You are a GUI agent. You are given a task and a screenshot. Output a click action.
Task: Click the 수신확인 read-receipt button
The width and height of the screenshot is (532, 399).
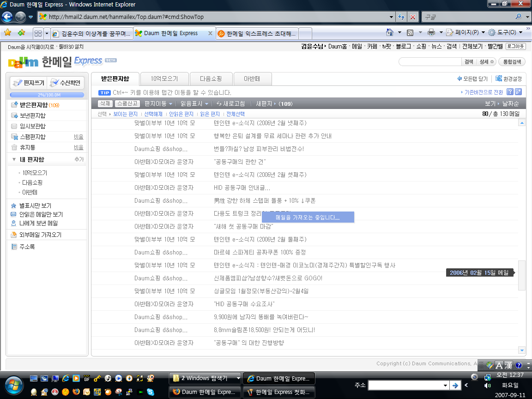[65, 83]
